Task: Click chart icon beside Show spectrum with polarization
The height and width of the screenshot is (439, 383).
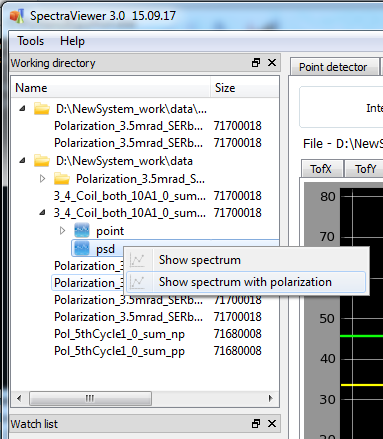Action: (137, 282)
